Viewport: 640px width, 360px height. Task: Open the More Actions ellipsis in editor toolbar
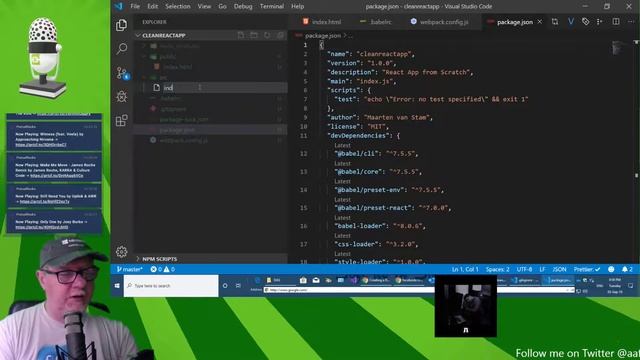(631, 22)
